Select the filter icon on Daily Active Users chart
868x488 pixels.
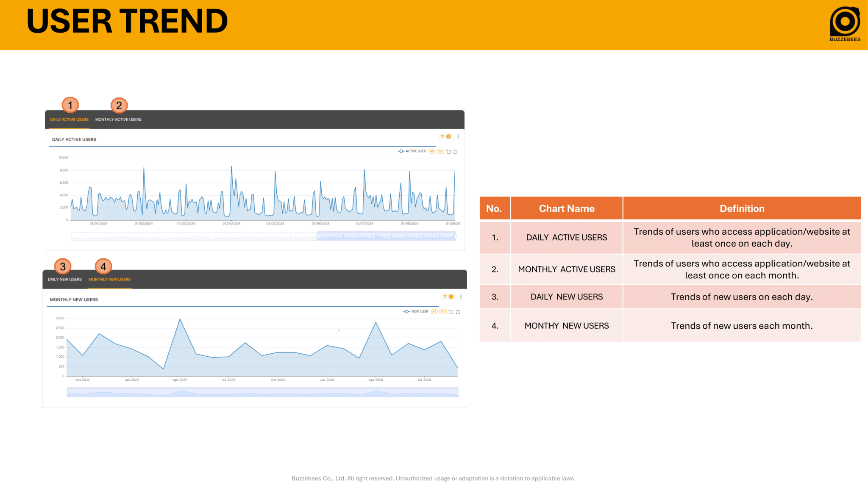[442, 136]
